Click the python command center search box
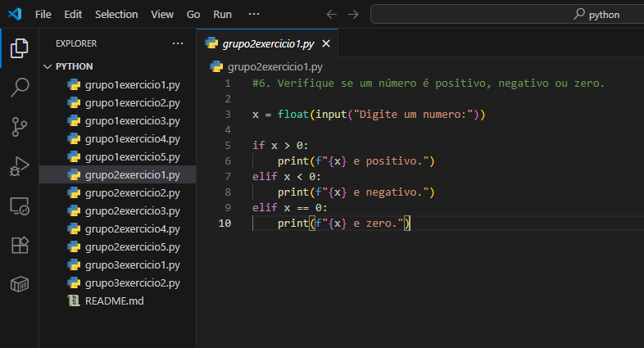Screen dimensions: 644x348 pos(508,15)
